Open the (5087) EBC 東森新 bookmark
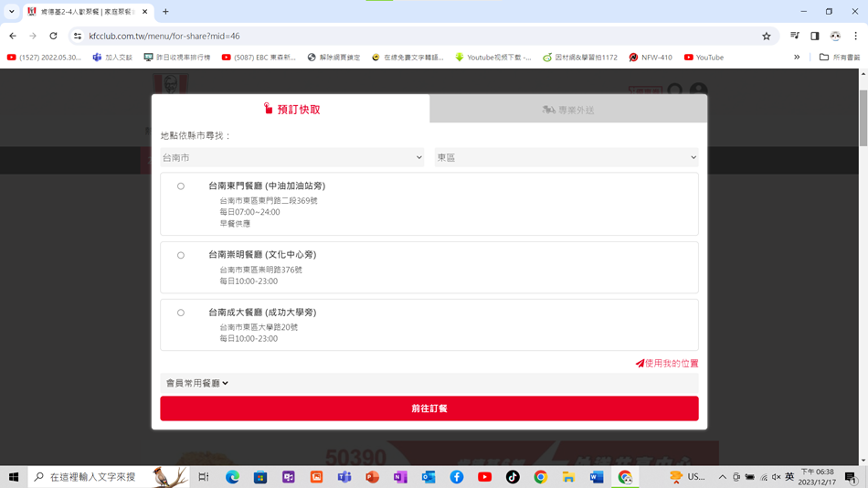Image resolution: width=868 pixels, height=488 pixels. pos(259,57)
